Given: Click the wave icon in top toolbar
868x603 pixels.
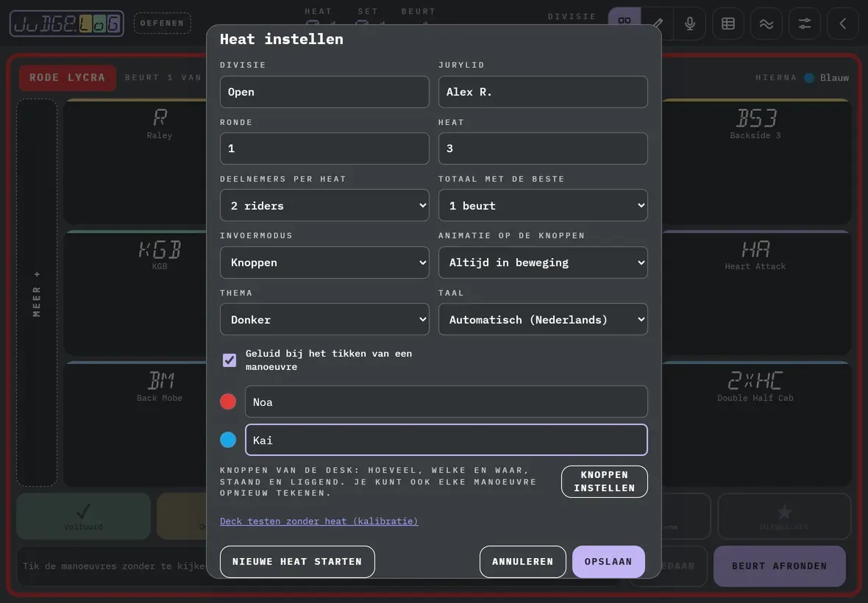Looking at the screenshot, I should coord(766,24).
